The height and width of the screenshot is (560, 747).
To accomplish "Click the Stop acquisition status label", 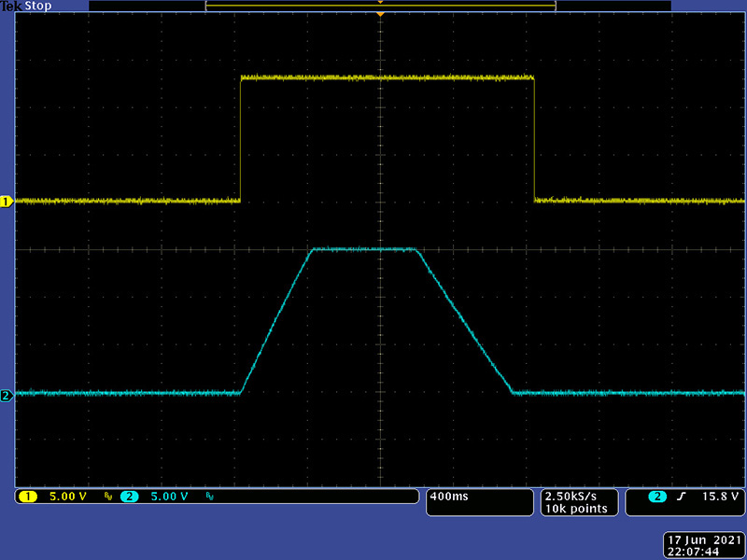I will (x=38, y=6).
